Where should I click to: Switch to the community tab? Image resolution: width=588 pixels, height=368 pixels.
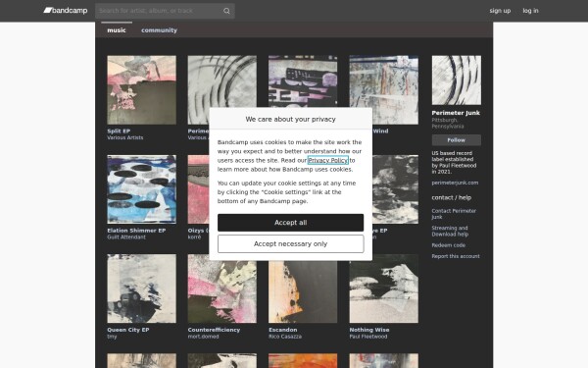(159, 30)
